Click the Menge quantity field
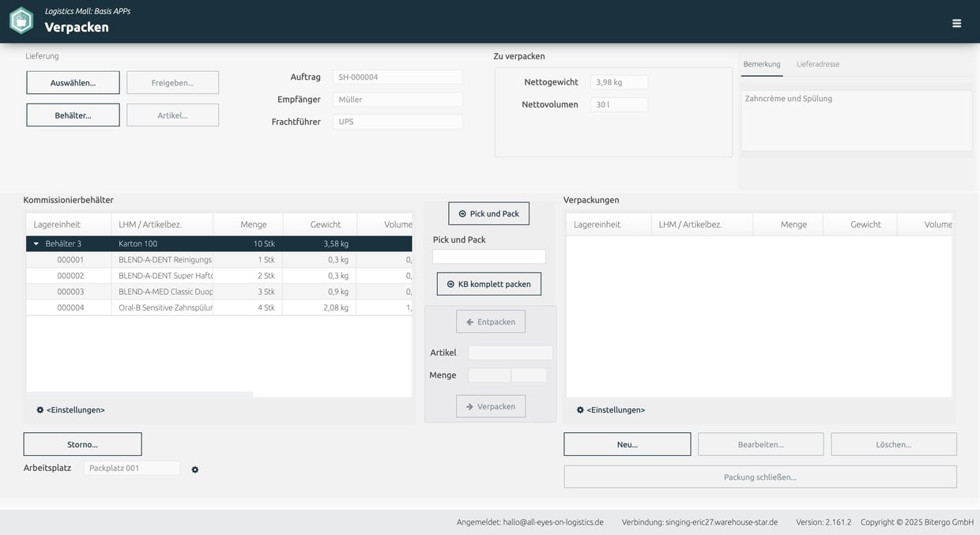The width and height of the screenshot is (980, 535). coord(489,375)
